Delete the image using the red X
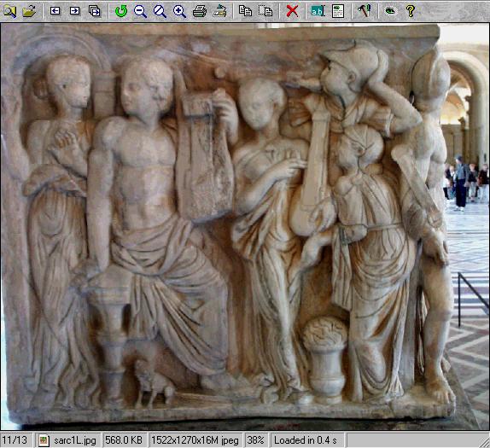Image resolution: width=490 pixels, height=448 pixels. click(292, 11)
